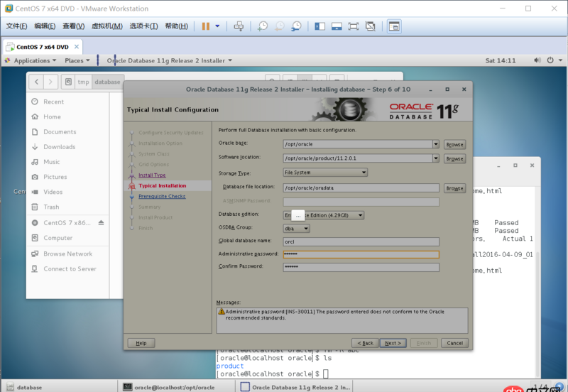Open the Software location dropdown arrow
568x392 pixels.
point(435,158)
